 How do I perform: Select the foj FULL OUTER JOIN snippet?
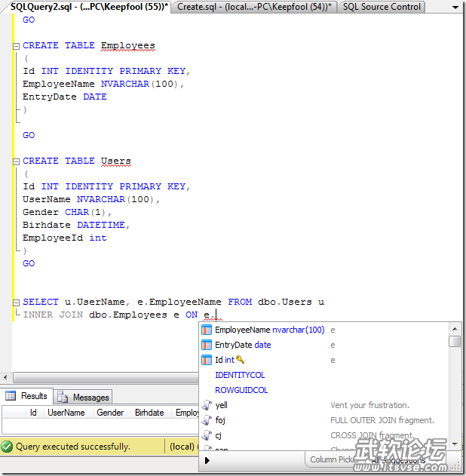(x=220, y=420)
